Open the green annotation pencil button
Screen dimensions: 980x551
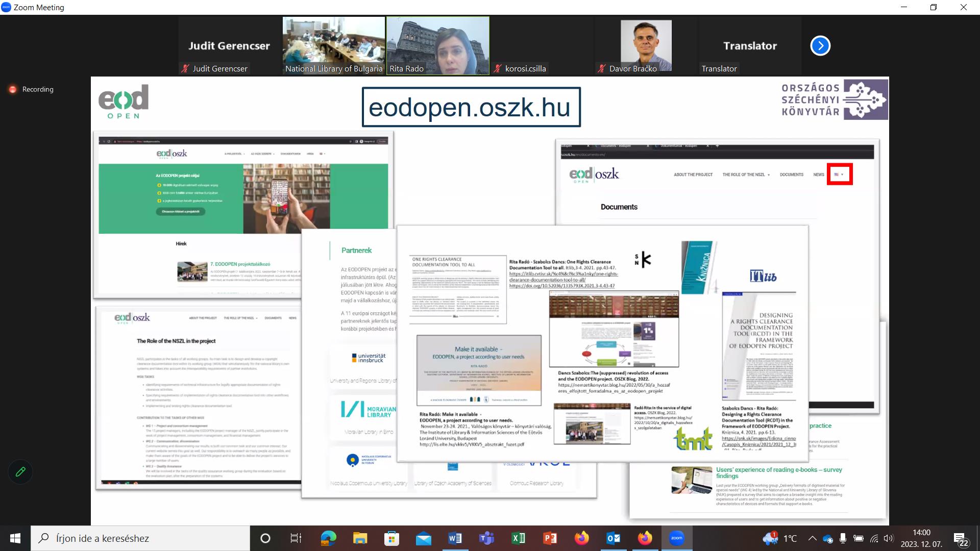[x=20, y=471]
